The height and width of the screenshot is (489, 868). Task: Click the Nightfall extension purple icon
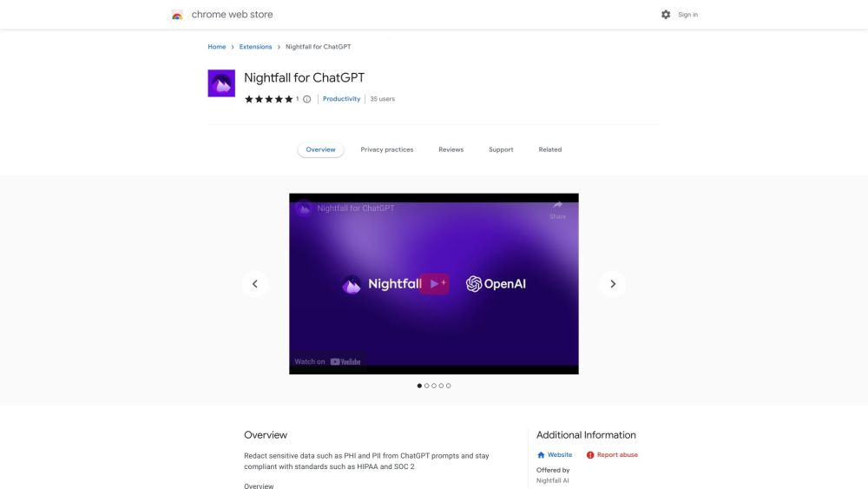click(221, 83)
